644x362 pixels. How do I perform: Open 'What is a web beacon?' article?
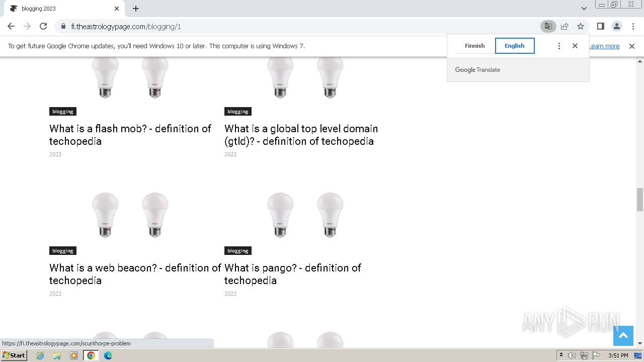coord(135,274)
